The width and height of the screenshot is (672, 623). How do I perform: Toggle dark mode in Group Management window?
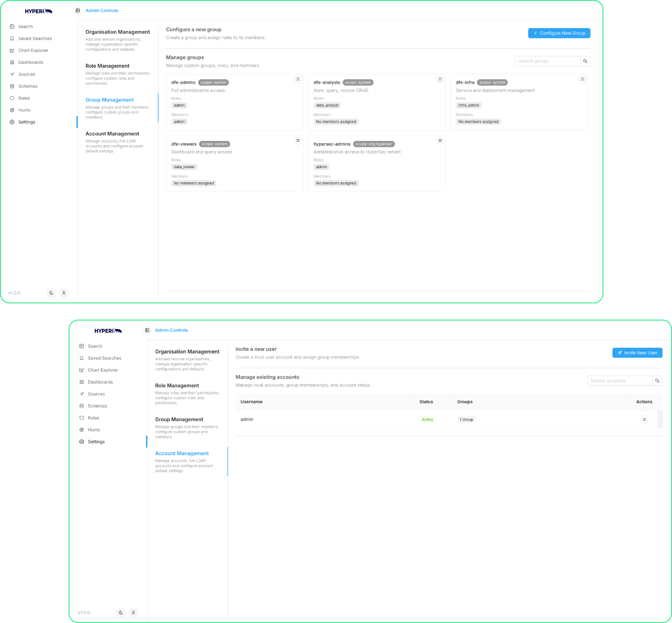point(51,293)
